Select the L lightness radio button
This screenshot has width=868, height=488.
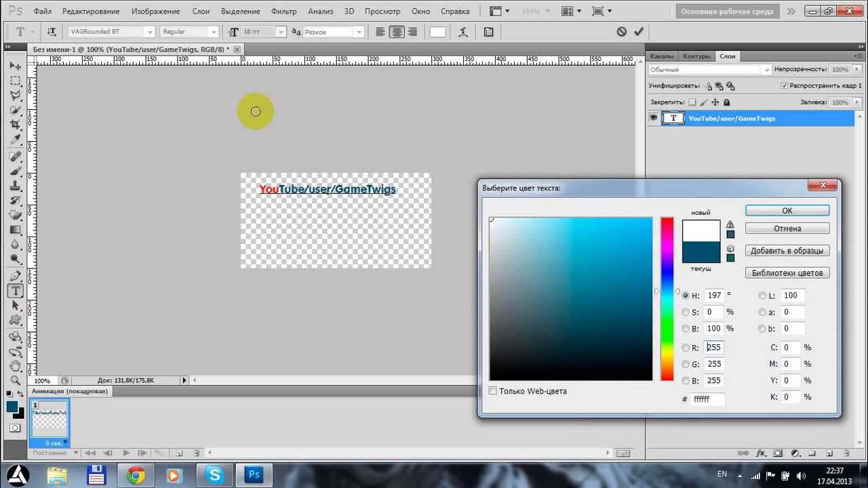(x=763, y=296)
